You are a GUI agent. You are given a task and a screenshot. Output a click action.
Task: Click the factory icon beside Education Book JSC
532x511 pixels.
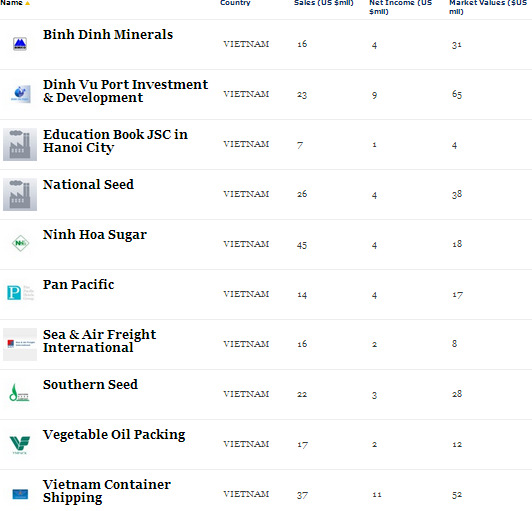(20, 144)
